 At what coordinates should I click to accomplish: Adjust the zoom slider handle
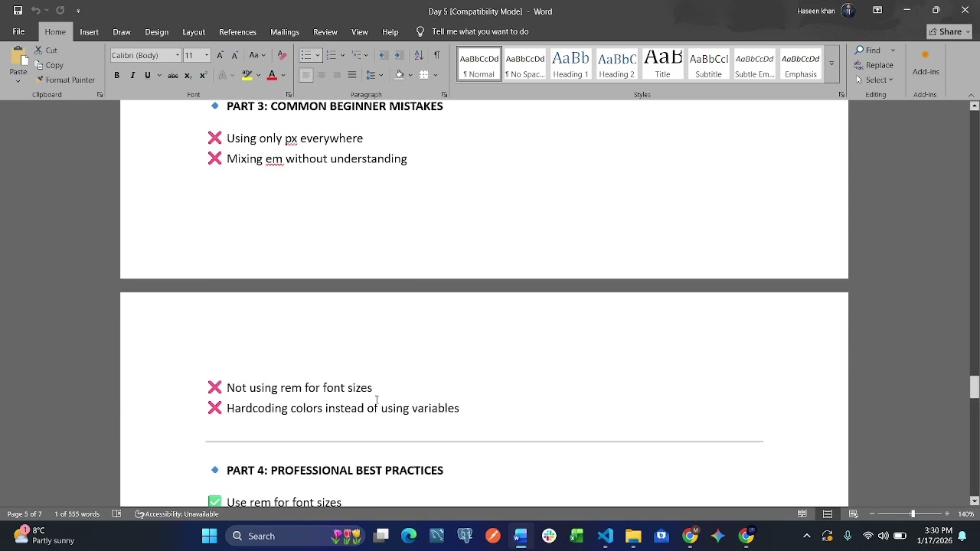(912, 514)
